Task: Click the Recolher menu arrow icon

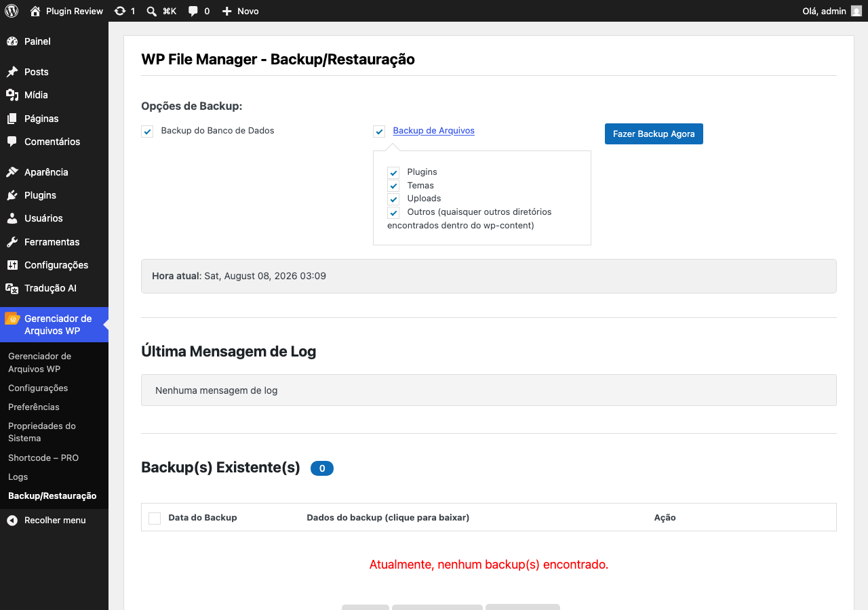Action: coord(12,521)
